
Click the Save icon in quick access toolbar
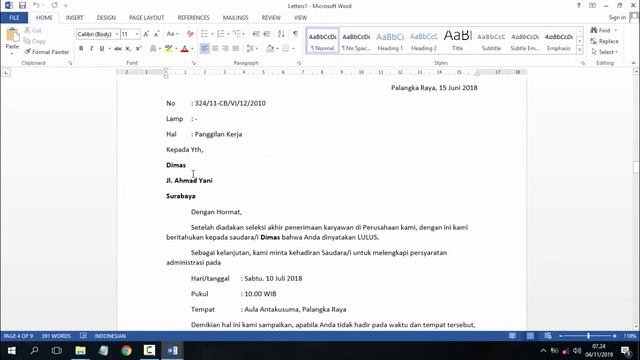[x=22, y=6]
